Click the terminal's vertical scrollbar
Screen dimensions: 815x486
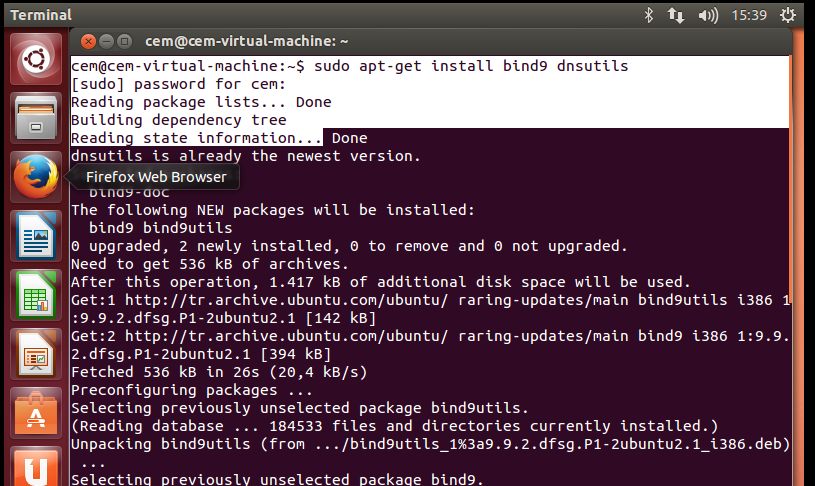pos(791,270)
